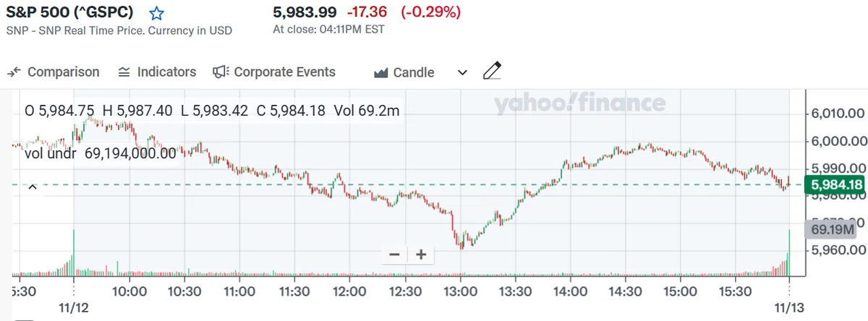The width and height of the screenshot is (868, 321).
Task: Select the vol undr indicator label
Action: 101,153
